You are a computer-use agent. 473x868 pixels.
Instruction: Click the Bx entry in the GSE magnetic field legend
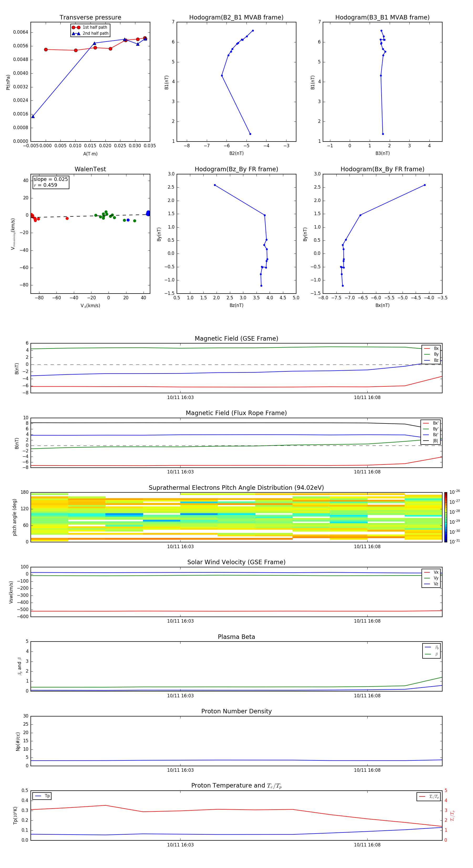[x=431, y=349]
